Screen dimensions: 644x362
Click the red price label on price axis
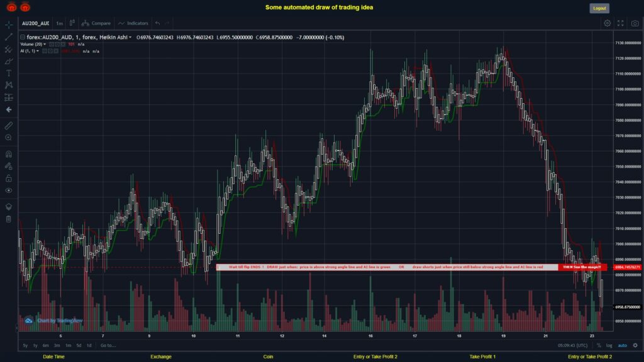pyautogui.click(x=628, y=267)
